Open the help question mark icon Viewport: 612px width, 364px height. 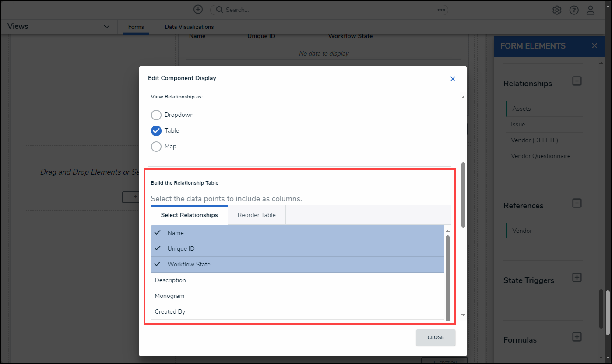(x=574, y=10)
